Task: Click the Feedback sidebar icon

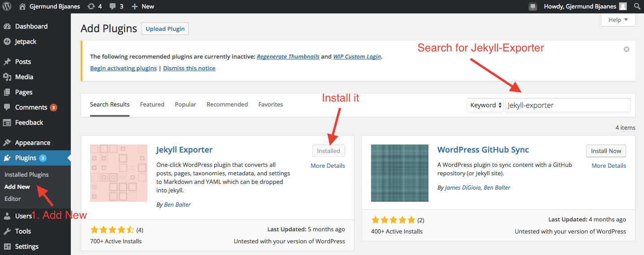Action: click(x=7, y=123)
